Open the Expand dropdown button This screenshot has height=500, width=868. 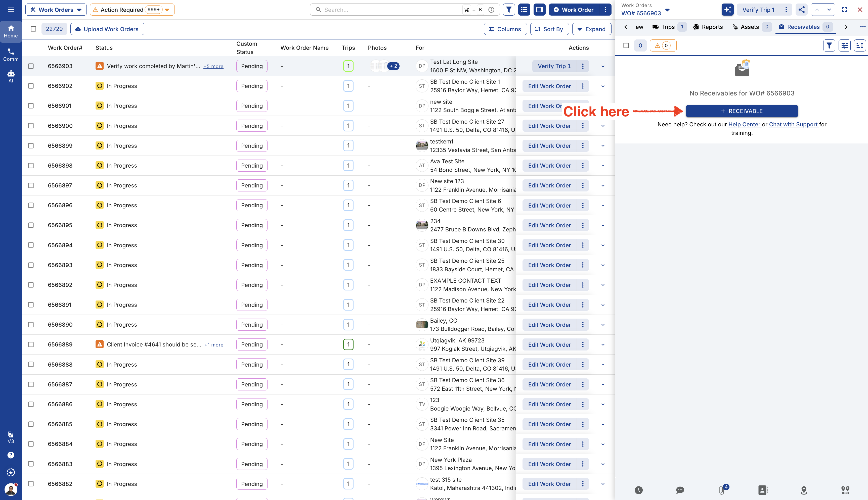click(591, 29)
